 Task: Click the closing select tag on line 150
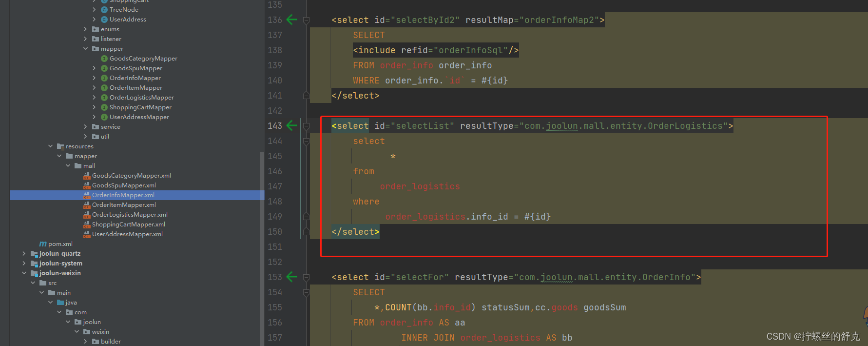[x=355, y=232]
